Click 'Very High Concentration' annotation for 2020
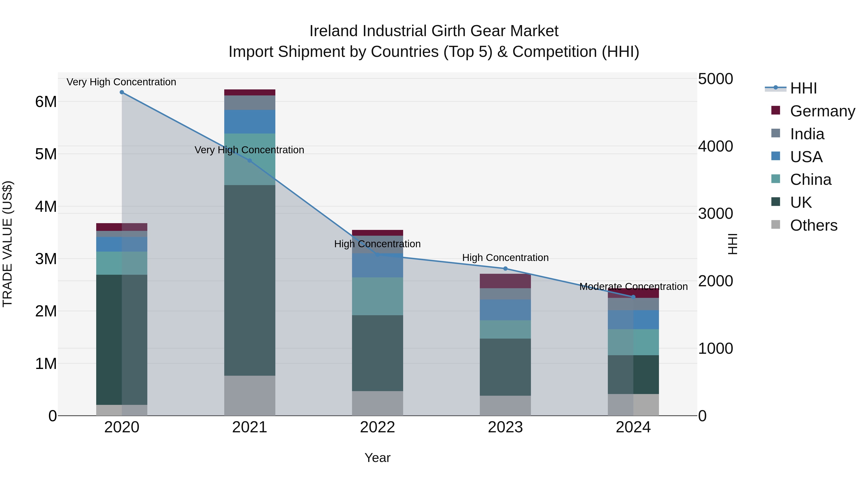Image resolution: width=868 pixels, height=488 pixels. pos(121,82)
